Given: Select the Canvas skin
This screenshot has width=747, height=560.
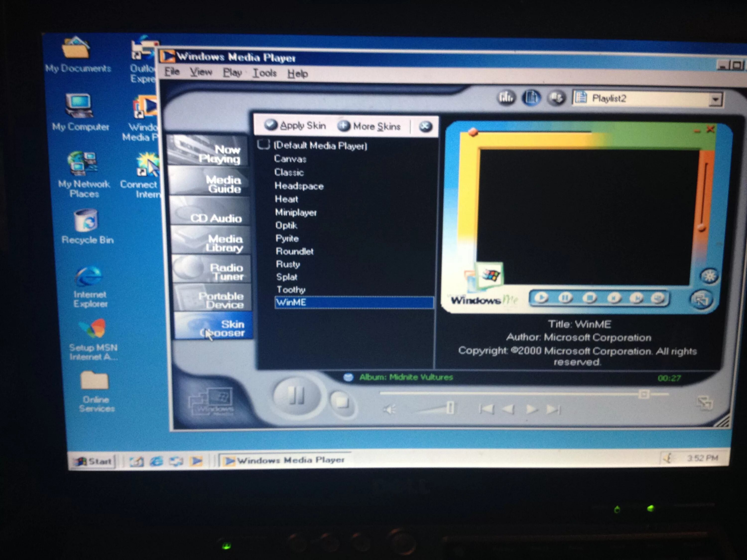Looking at the screenshot, I should (290, 159).
